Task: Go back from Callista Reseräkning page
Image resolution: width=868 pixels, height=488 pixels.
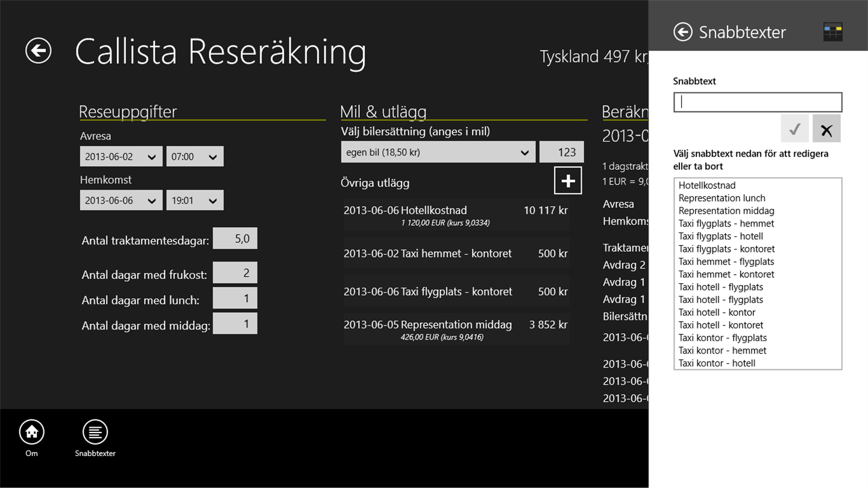Action: [39, 51]
